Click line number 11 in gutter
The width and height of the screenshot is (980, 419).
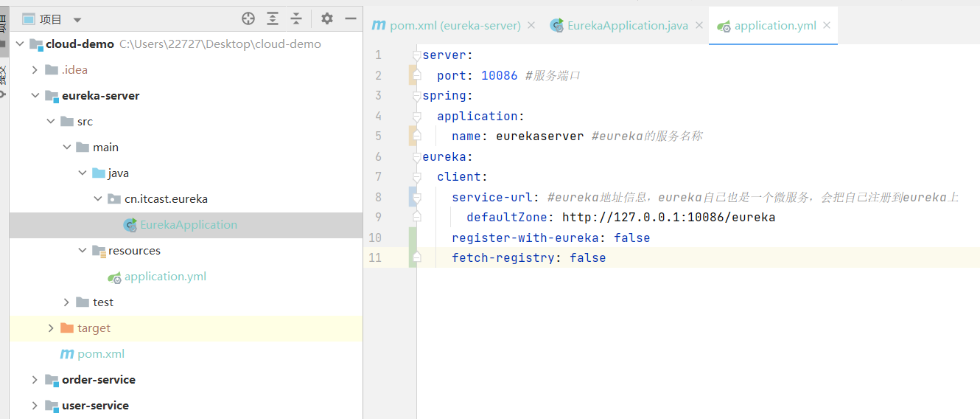click(x=375, y=258)
